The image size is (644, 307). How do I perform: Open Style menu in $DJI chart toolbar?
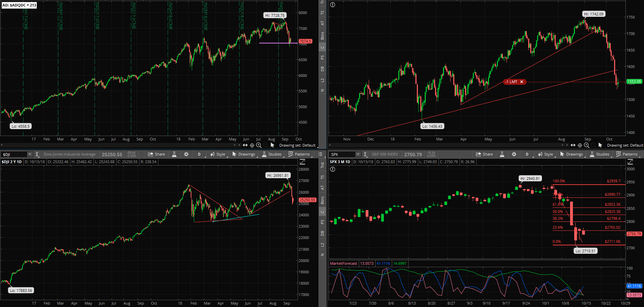pos(218,154)
